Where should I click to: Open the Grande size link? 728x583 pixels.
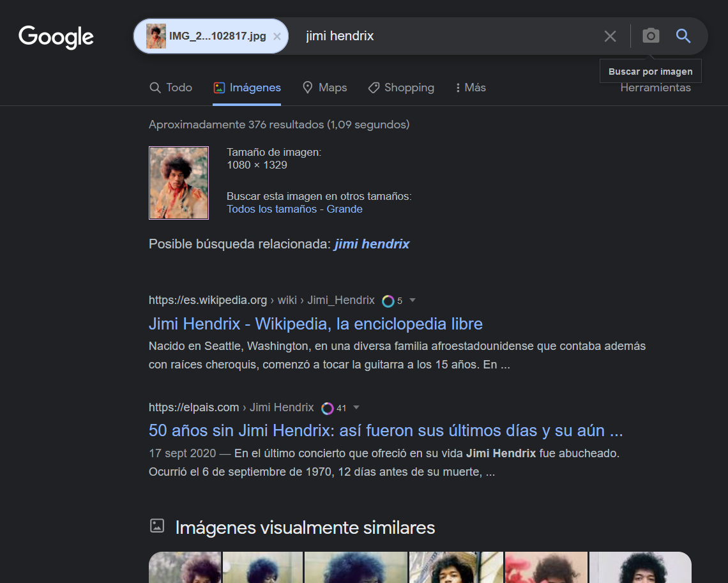click(344, 209)
